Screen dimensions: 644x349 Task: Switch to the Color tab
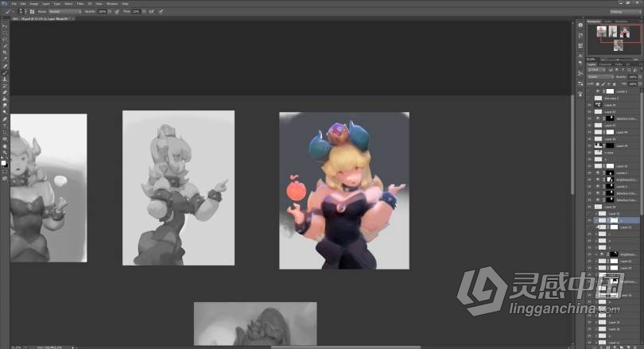[x=608, y=21]
